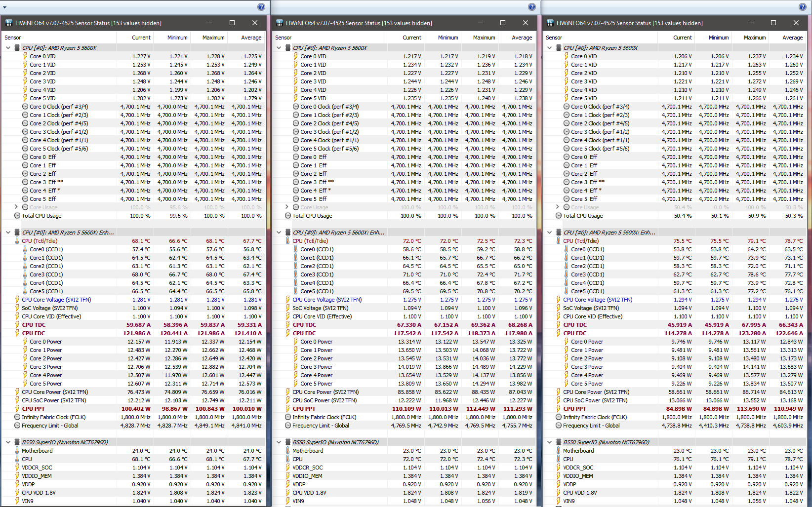Click the chip icon of B550 SuperIO group in left window
812x507 pixels.
[x=17, y=442]
